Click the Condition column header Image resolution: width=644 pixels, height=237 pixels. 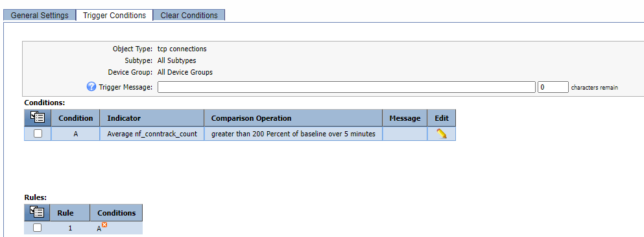[x=76, y=118]
